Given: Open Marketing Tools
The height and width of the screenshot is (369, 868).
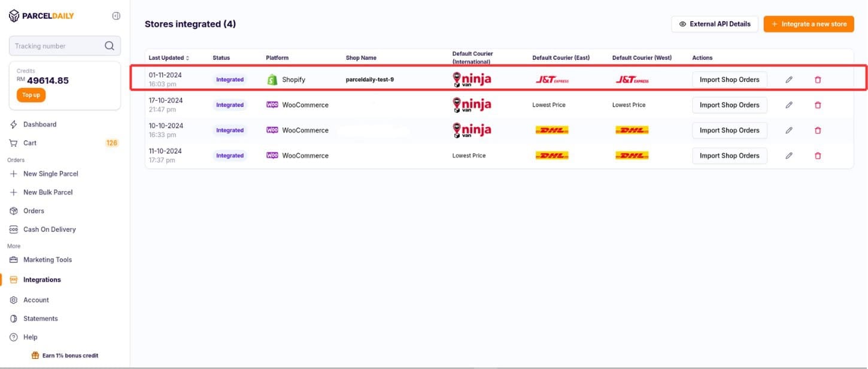Looking at the screenshot, I should tap(47, 260).
